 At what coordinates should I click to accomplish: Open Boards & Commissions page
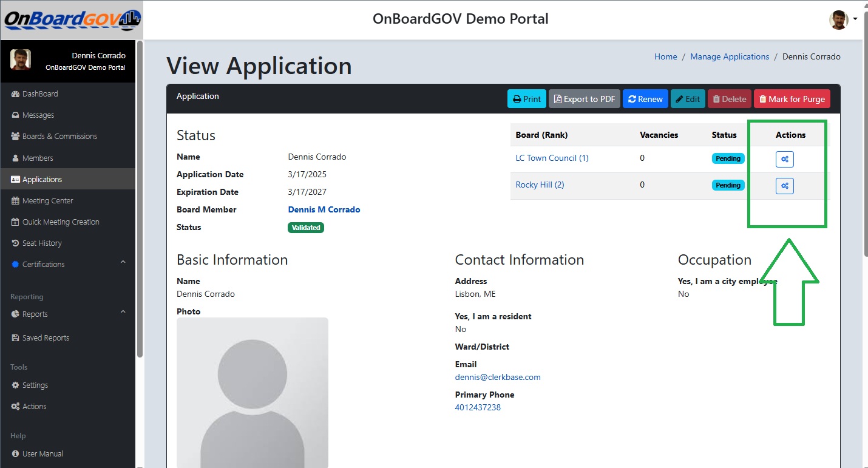tap(59, 137)
